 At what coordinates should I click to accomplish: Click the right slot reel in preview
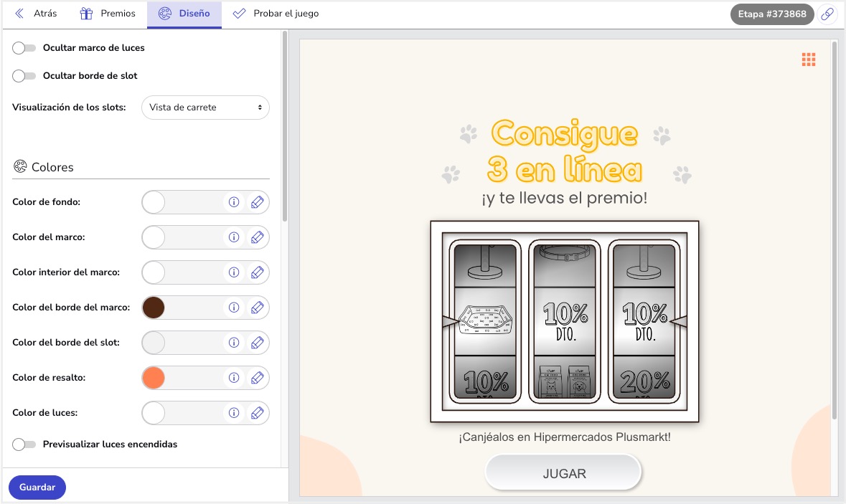(644, 321)
